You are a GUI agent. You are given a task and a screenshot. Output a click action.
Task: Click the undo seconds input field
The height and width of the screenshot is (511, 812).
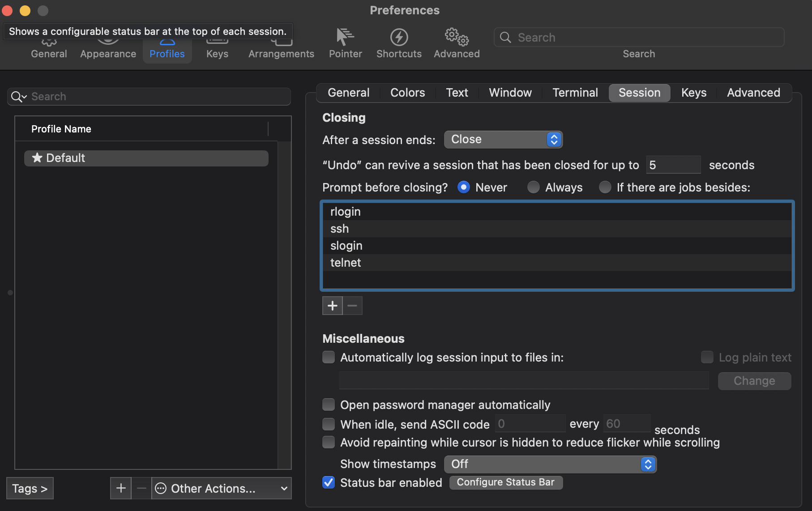(x=673, y=165)
